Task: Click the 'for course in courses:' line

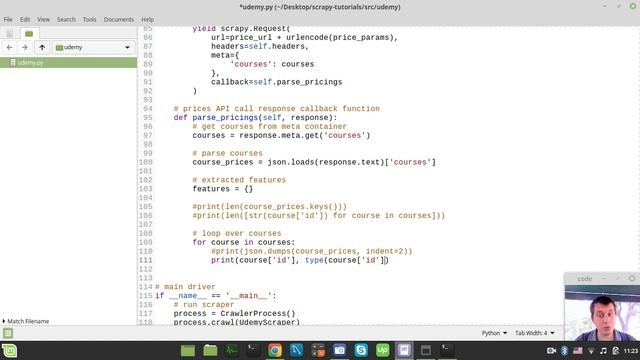Action: (x=244, y=242)
